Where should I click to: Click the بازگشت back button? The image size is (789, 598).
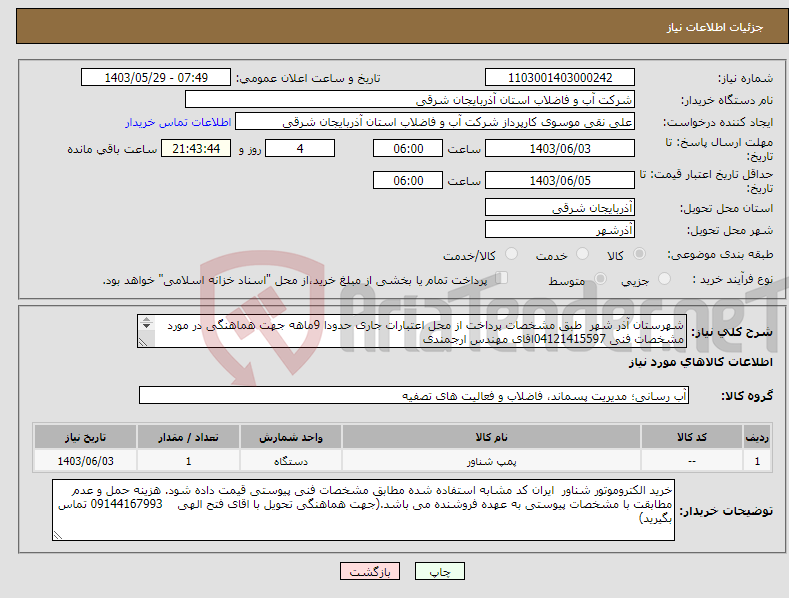coord(370,572)
